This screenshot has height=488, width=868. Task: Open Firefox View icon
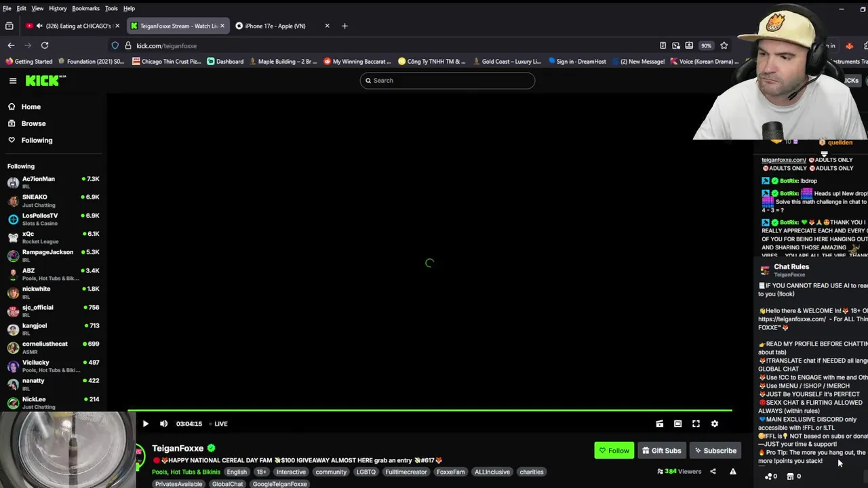tap(9, 26)
